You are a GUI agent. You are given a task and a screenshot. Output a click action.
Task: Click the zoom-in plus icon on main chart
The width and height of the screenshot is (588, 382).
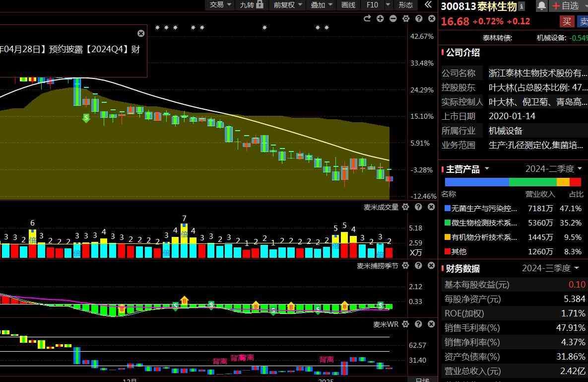pyautogui.click(x=380, y=19)
